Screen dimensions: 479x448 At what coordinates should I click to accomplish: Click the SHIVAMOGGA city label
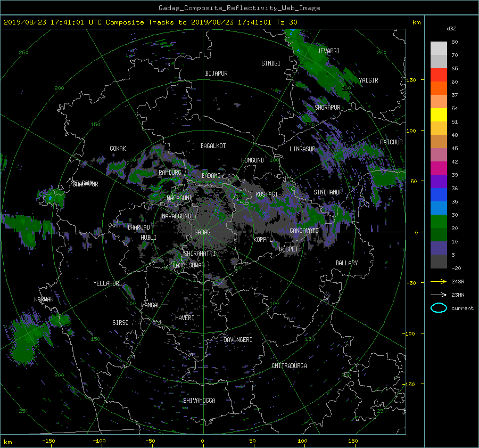199,401
